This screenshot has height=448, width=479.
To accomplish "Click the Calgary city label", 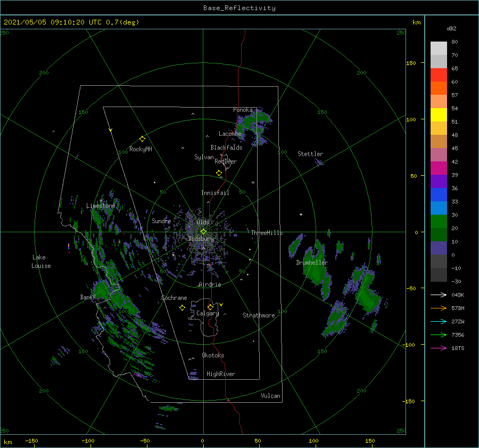I will pos(208,313).
